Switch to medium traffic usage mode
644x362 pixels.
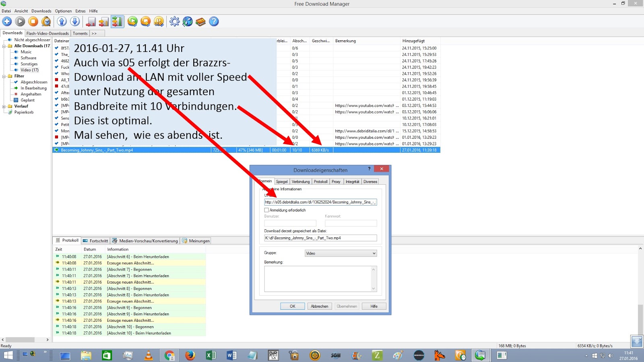[104, 22]
